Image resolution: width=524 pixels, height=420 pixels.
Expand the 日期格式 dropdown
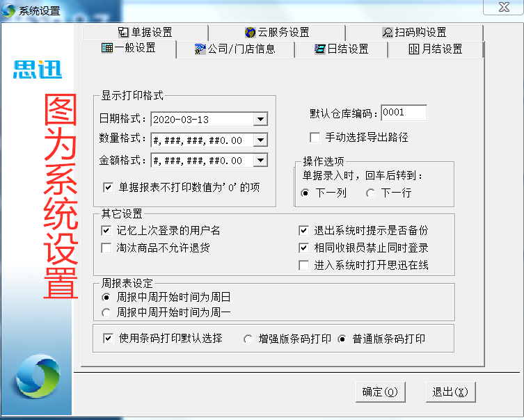click(260, 120)
